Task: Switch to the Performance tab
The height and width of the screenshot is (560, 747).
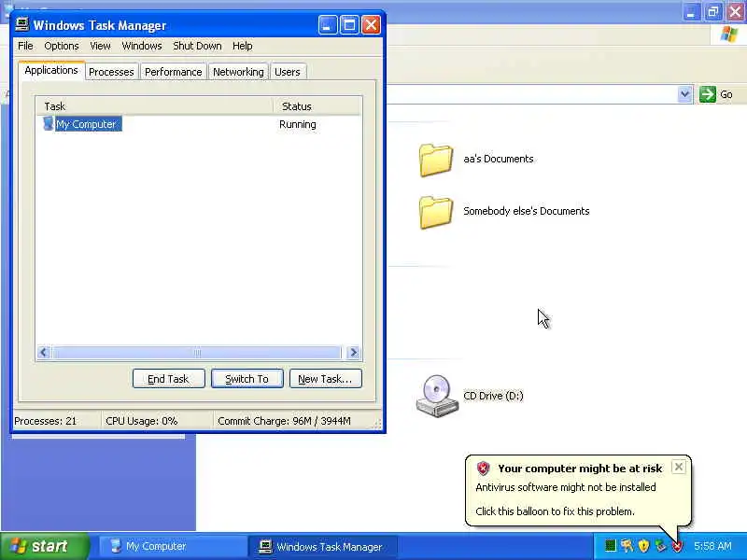Action: click(174, 72)
